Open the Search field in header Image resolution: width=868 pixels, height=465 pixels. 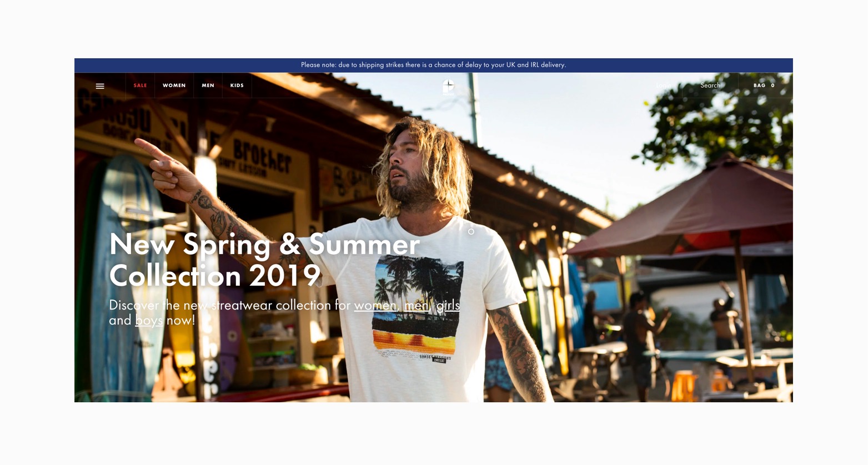pos(710,85)
